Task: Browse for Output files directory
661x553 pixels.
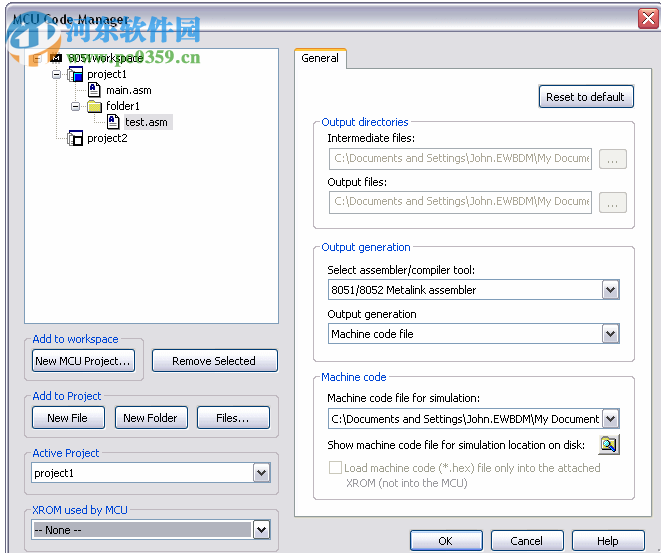Action: 613,202
